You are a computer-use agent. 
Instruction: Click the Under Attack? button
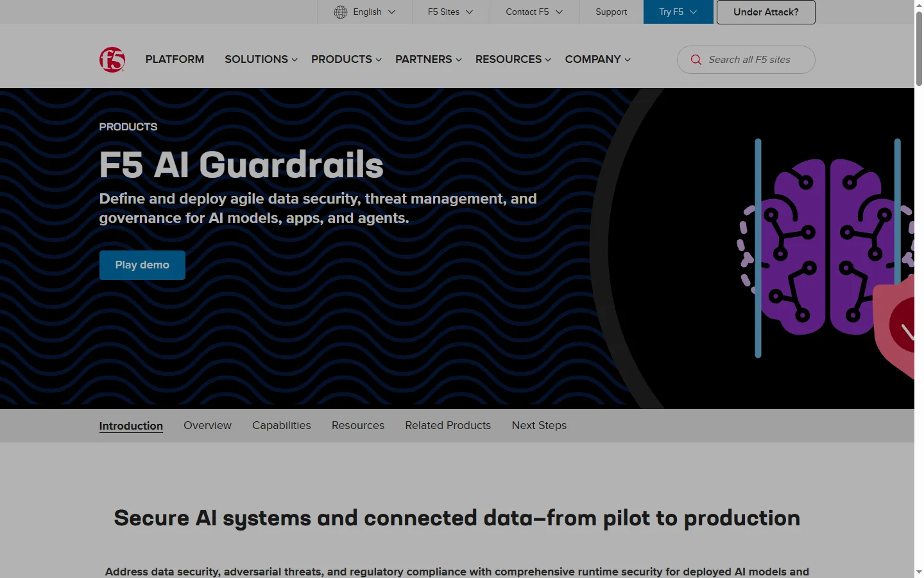tap(766, 12)
